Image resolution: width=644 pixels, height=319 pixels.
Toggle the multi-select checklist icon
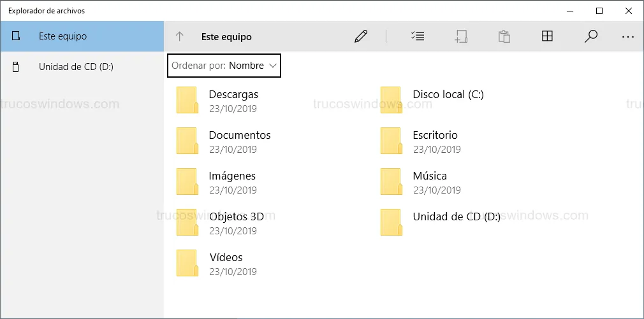[x=418, y=36]
